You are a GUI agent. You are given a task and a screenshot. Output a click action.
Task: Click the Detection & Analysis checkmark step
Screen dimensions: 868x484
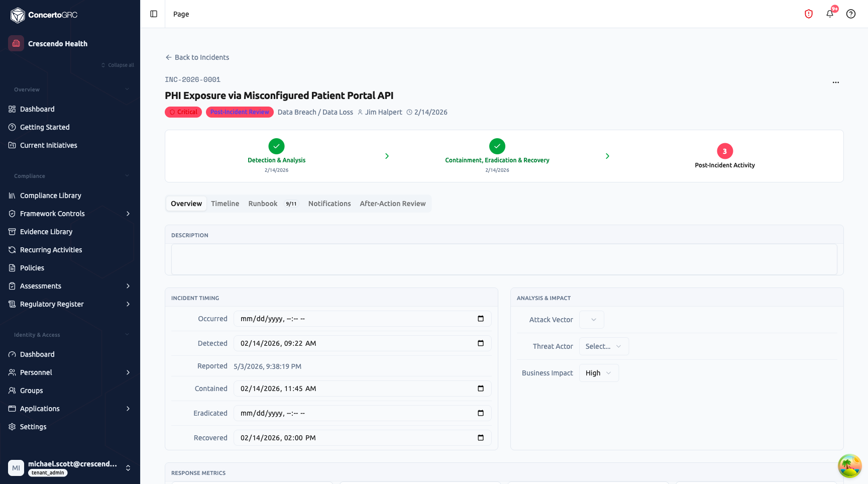click(x=276, y=146)
